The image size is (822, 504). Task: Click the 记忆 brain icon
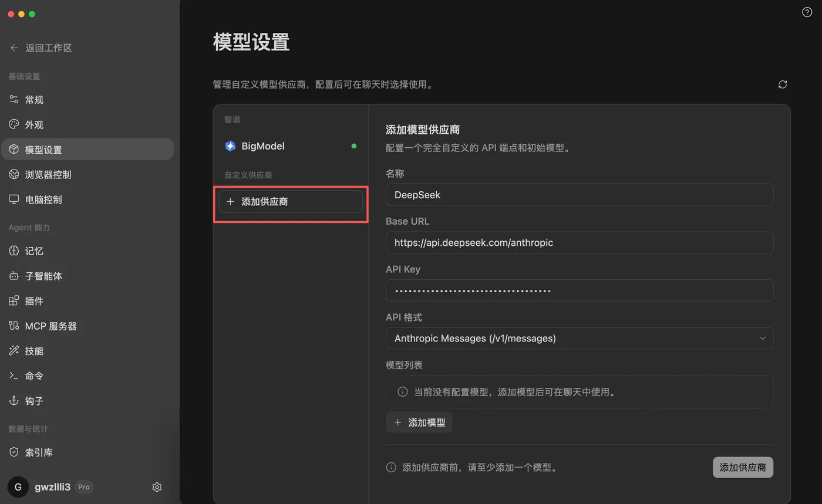pos(14,251)
